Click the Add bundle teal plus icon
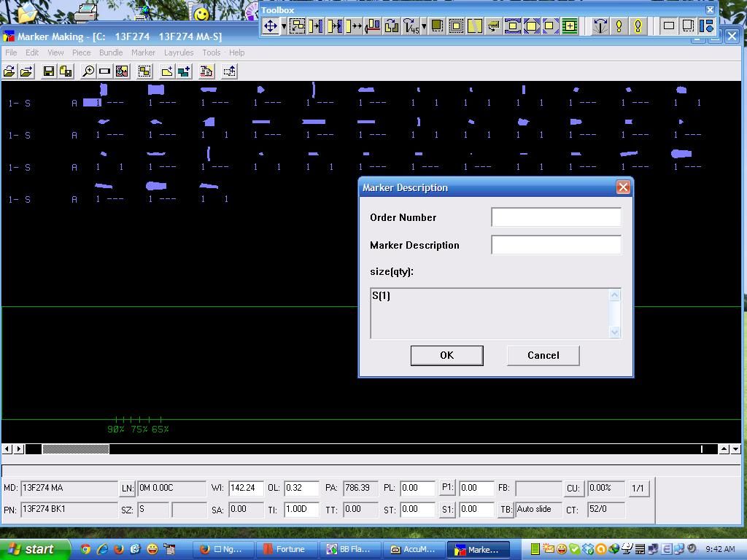The image size is (747, 560). 184,71
